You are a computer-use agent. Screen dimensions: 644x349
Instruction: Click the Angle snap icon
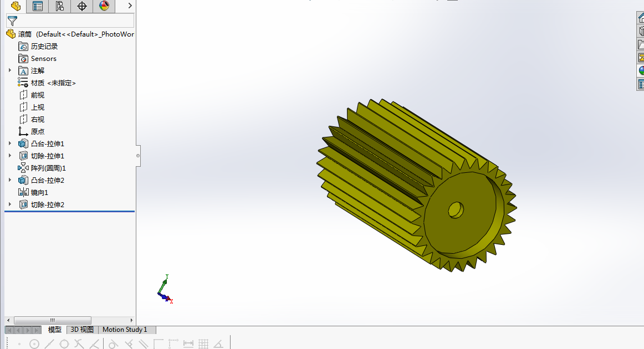[x=218, y=344]
